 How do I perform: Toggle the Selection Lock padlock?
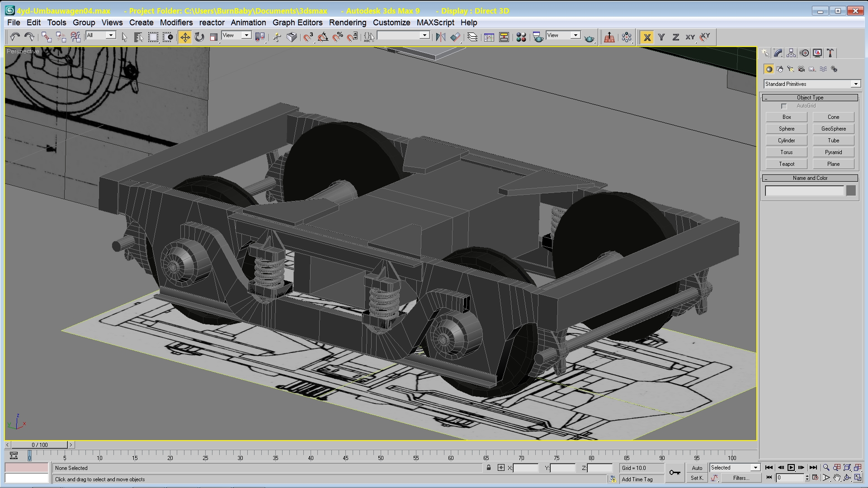pos(489,468)
